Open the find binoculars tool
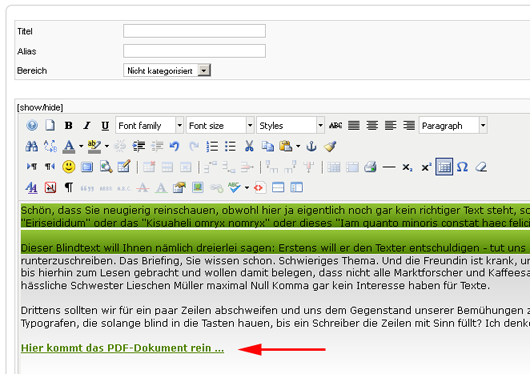 click(32, 146)
